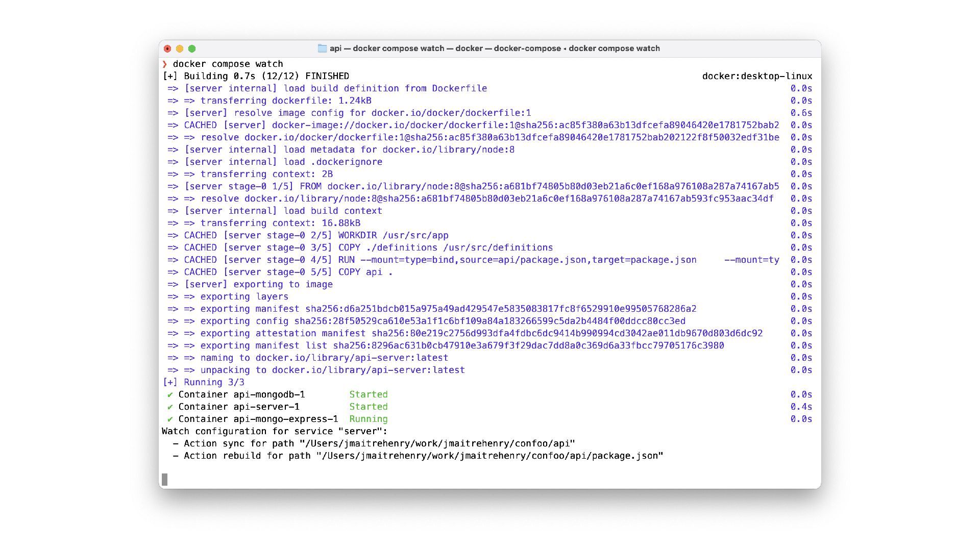This screenshot has height=551, width=980.
Task: Click the folder icon in title bar
Action: pyautogui.click(x=322, y=48)
